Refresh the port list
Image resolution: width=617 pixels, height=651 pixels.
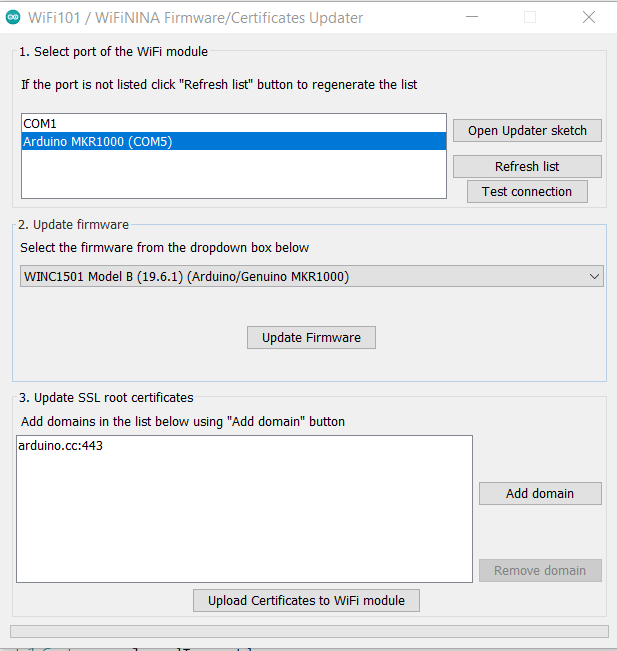[x=527, y=166]
